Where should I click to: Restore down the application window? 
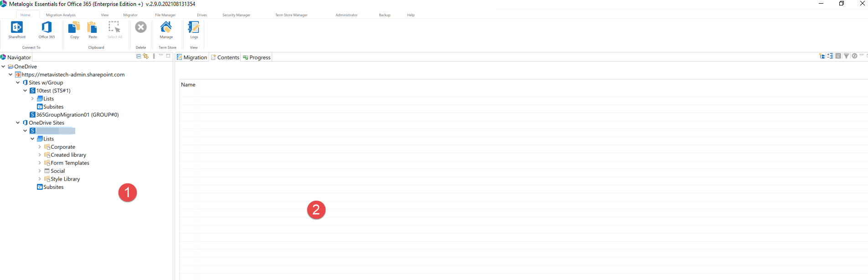click(842, 4)
